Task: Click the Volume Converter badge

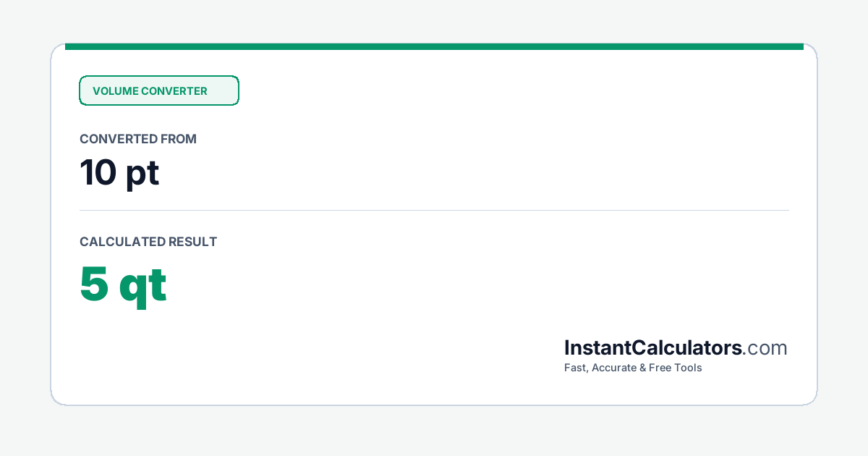Action: click(x=159, y=90)
